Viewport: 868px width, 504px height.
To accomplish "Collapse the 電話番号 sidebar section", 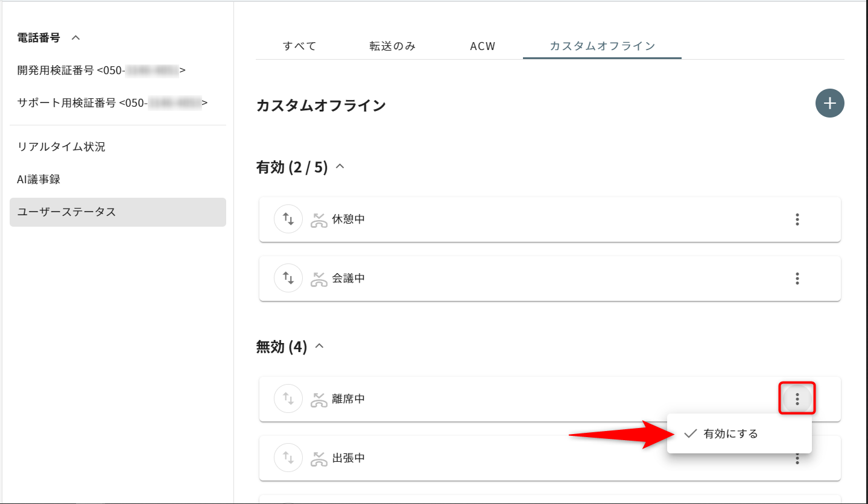I will pyautogui.click(x=75, y=38).
